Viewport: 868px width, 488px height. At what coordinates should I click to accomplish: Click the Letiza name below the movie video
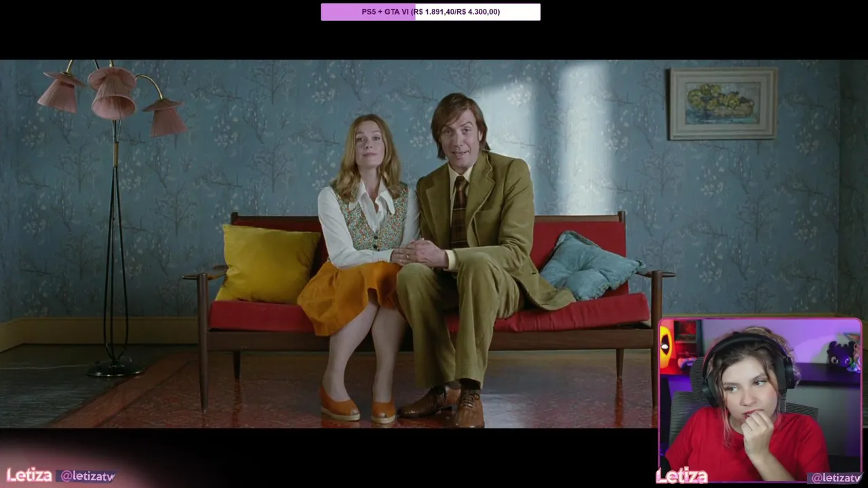tap(29, 475)
